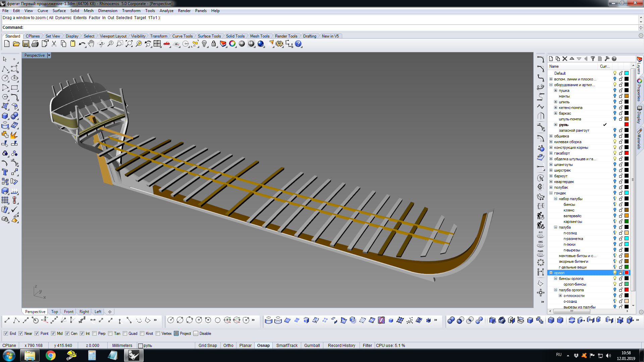Enable the Tan osnap checkbox
This screenshot has width=644, height=362.
pyautogui.click(x=110, y=334)
